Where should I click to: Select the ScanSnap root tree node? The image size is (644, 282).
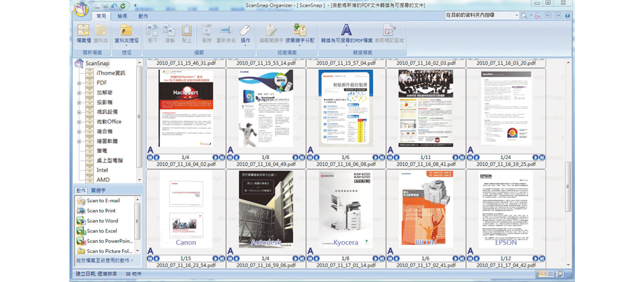97,64
